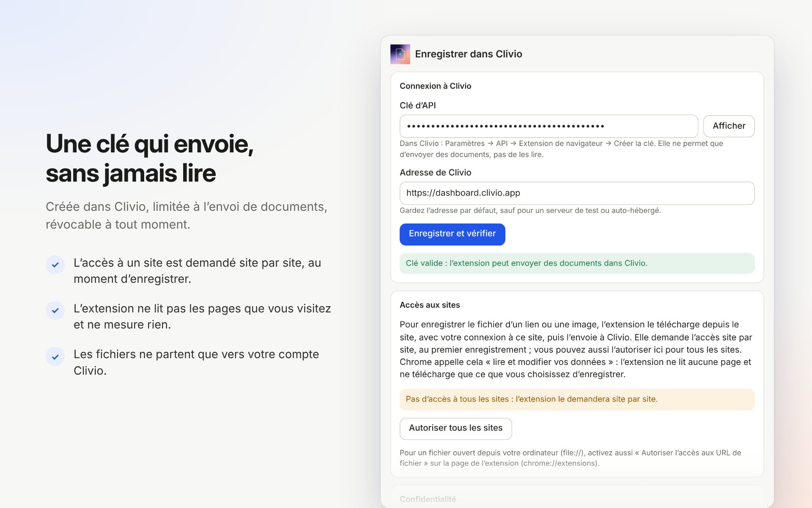The height and width of the screenshot is (508, 812).
Task: Click the "Pour enregistrer le fichier d'un lien" paragraph
Action: (x=576, y=349)
